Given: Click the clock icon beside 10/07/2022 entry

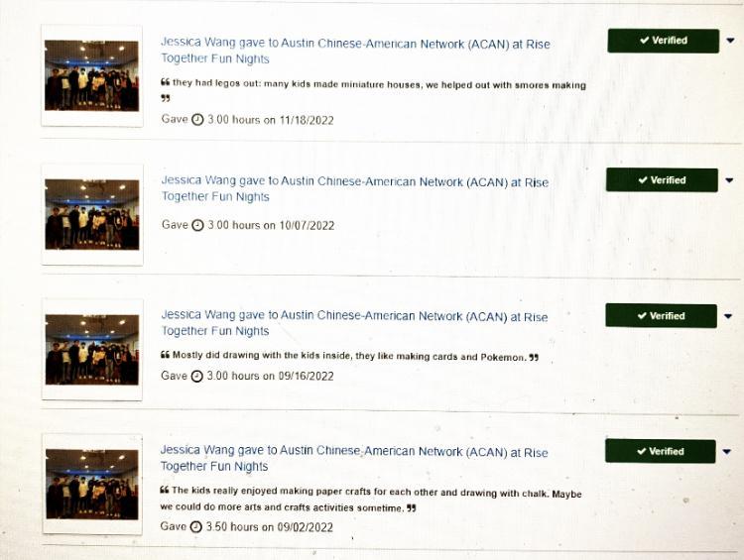Looking at the screenshot, I should coord(197,225).
